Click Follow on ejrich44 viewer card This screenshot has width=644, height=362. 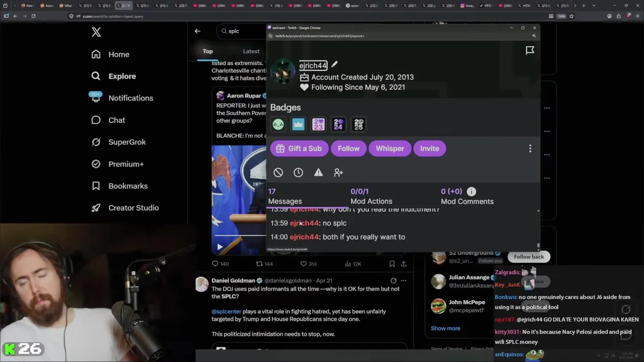(x=349, y=148)
